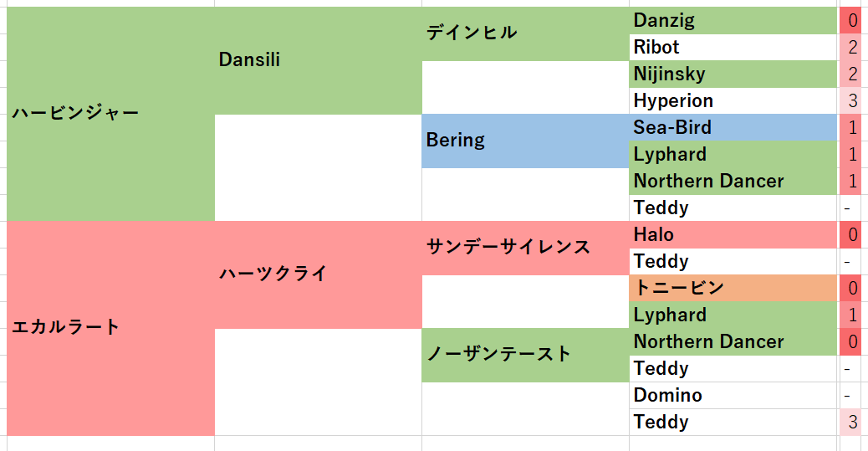Select the Sea-Bird cell

click(733, 127)
